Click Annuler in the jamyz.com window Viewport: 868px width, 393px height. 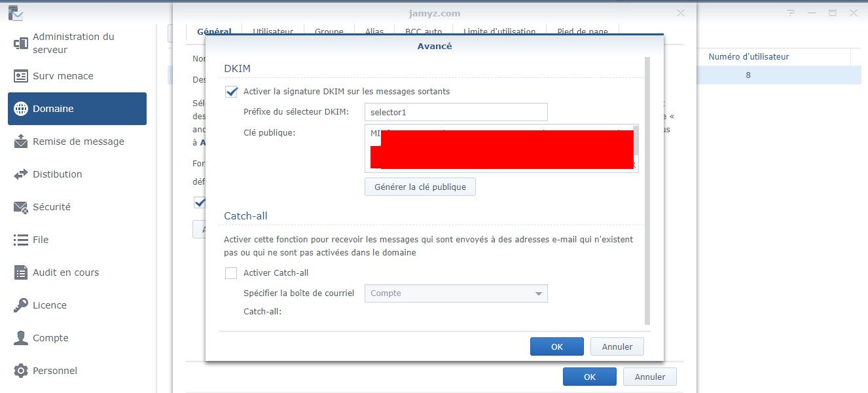coord(650,377)
